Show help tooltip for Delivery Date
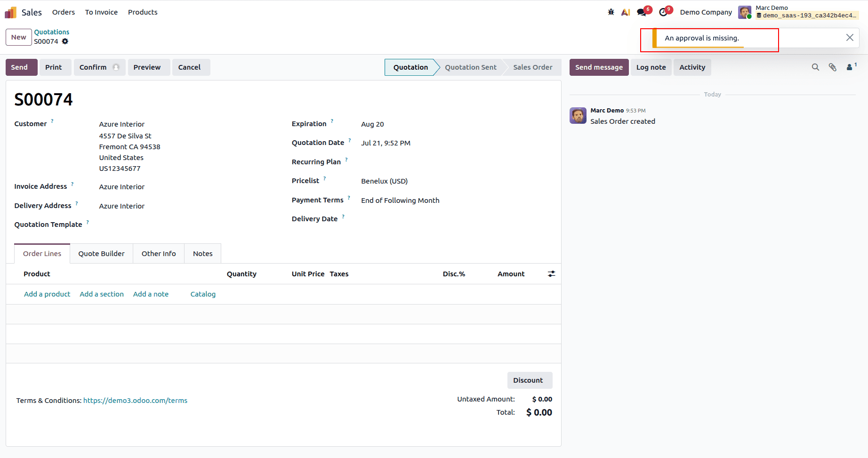The height and width of the screenshot is (458, 868). [343, 216]
